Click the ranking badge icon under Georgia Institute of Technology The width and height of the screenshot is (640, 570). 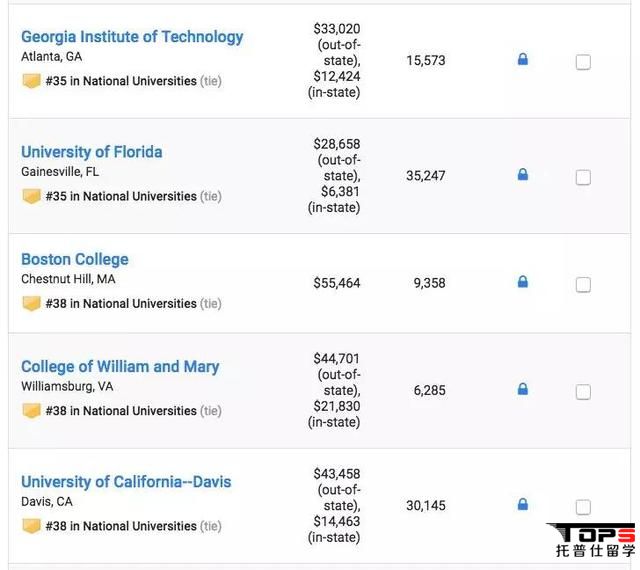click(x=31, y=81)
